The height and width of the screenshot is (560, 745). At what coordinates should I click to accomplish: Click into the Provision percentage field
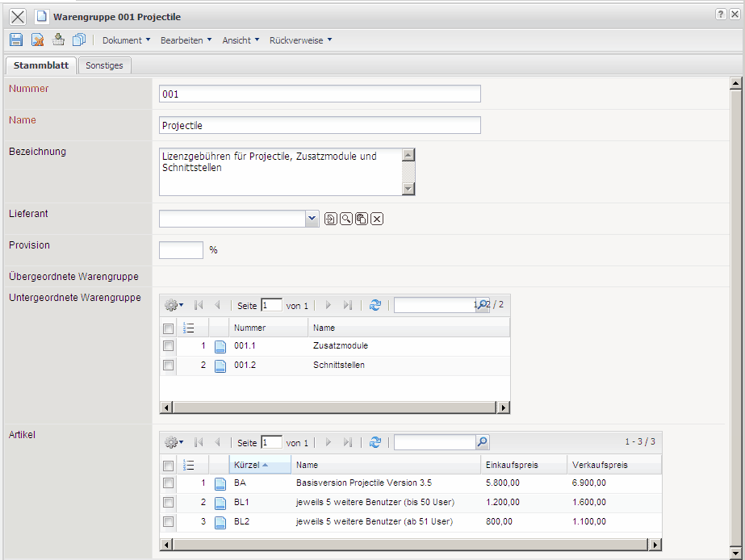pyautogui.click(x=181, y=250)
